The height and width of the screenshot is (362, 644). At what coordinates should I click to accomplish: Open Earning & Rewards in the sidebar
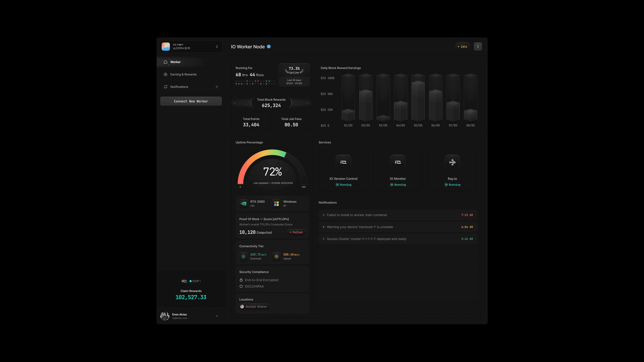pyautogui.click(x=191, y=75)
